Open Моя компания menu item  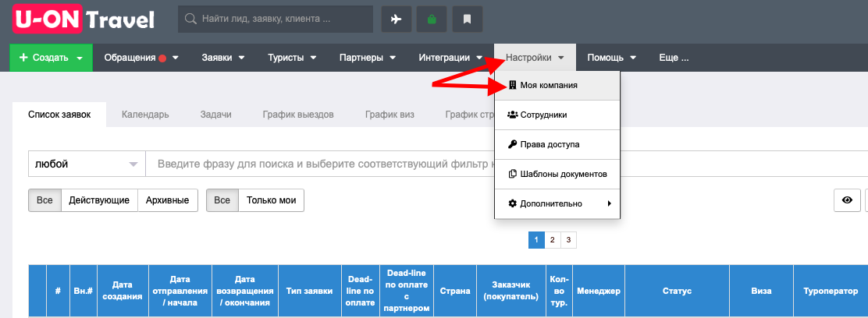(557, 85)
